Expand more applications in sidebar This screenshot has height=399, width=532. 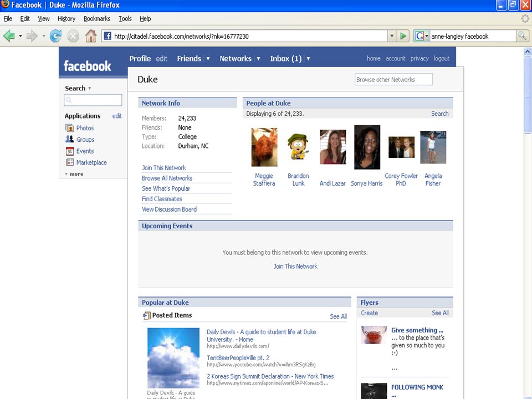click(74, 173)
